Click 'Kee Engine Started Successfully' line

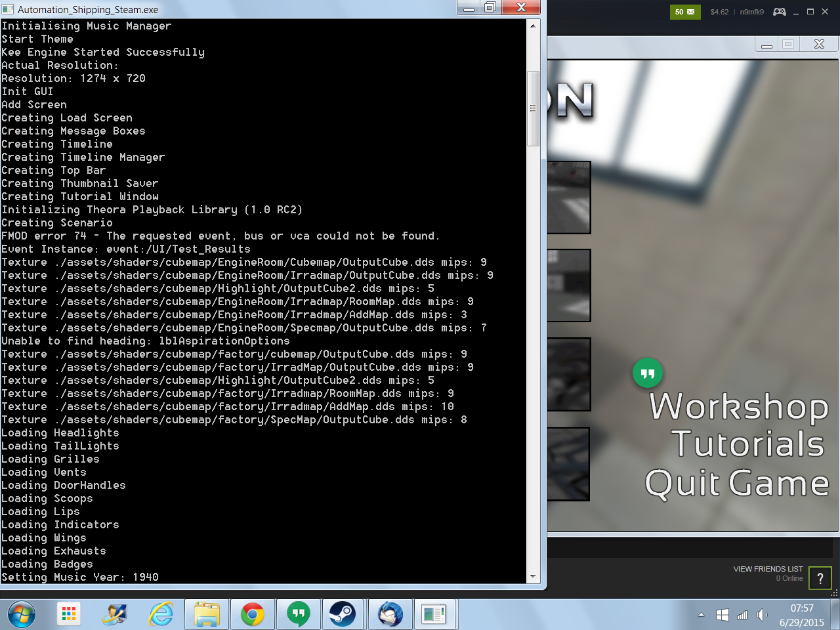[103, 52]
